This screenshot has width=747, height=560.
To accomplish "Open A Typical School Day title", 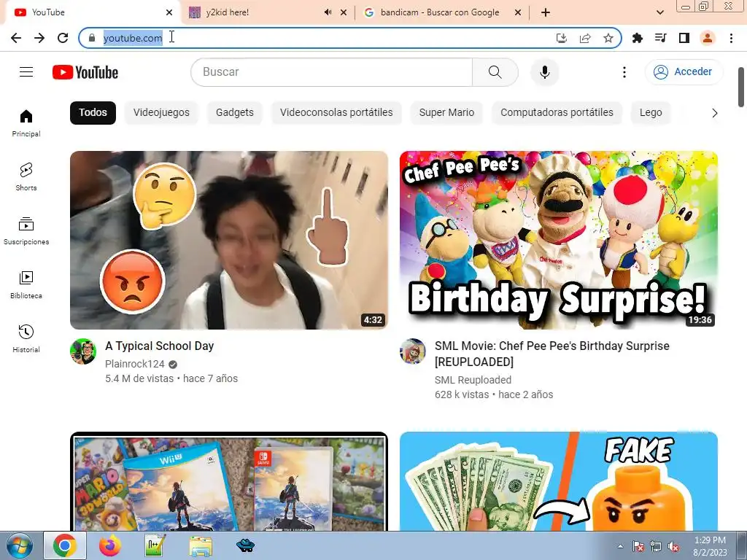I will pos(160,346).
